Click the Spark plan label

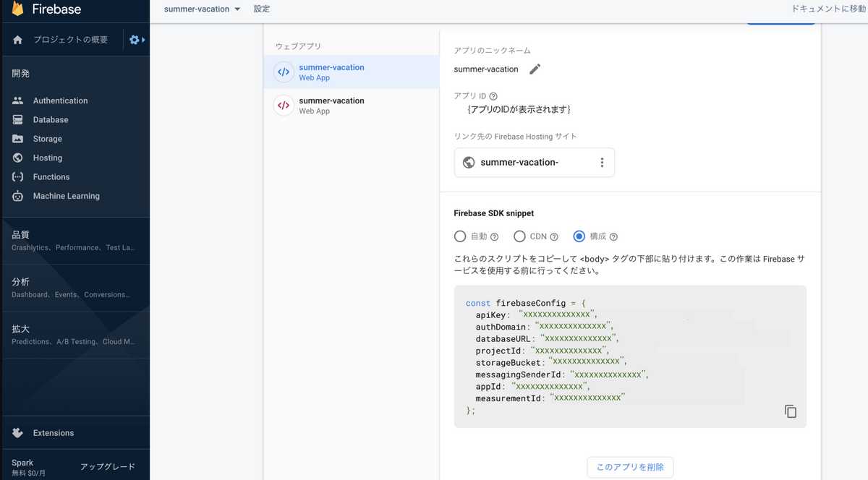(x=22, y=463)
